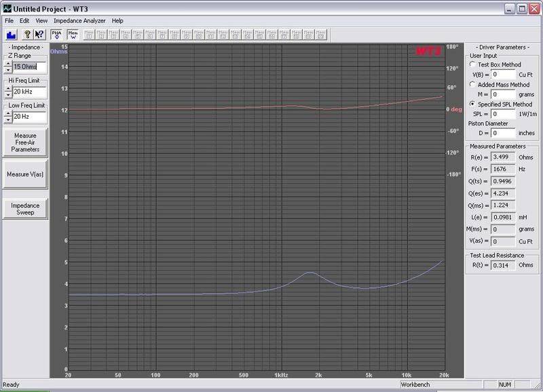
Task: Select the Mem 13 memory slot icon
Action: pos(236,35)
